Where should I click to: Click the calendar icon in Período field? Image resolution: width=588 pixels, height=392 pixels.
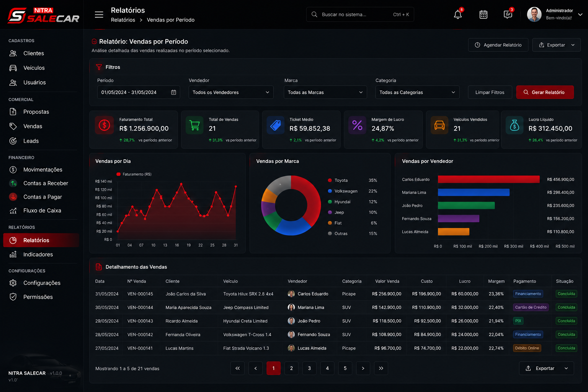point(173,92)
